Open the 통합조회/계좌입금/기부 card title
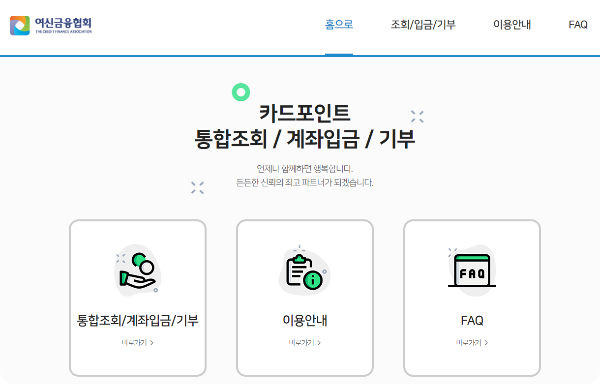The width and height of the screenshot is (600, 384). point(138,320)
